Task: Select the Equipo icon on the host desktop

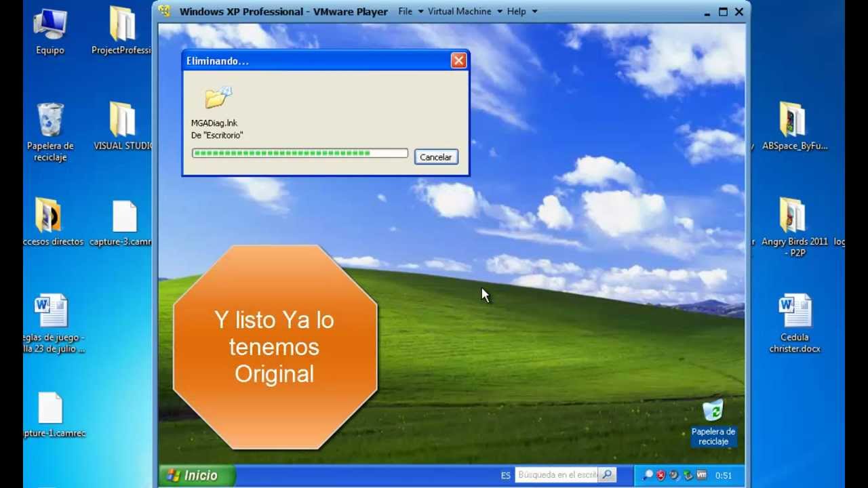Action: tap(50, 31)
